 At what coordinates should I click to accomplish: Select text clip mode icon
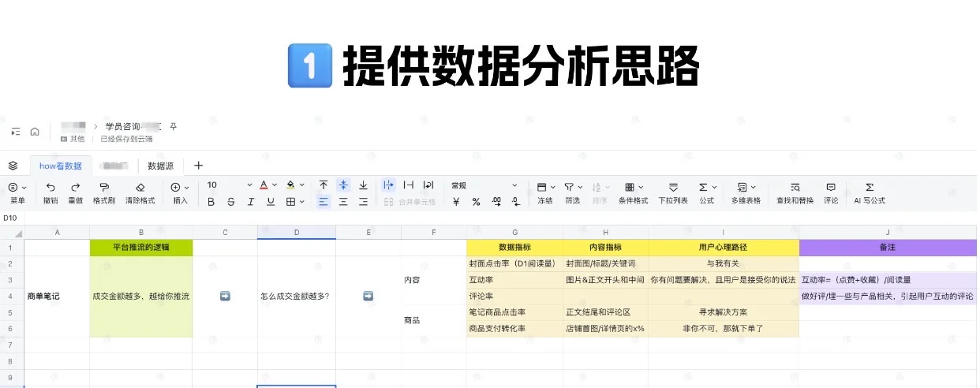[409, 185]
